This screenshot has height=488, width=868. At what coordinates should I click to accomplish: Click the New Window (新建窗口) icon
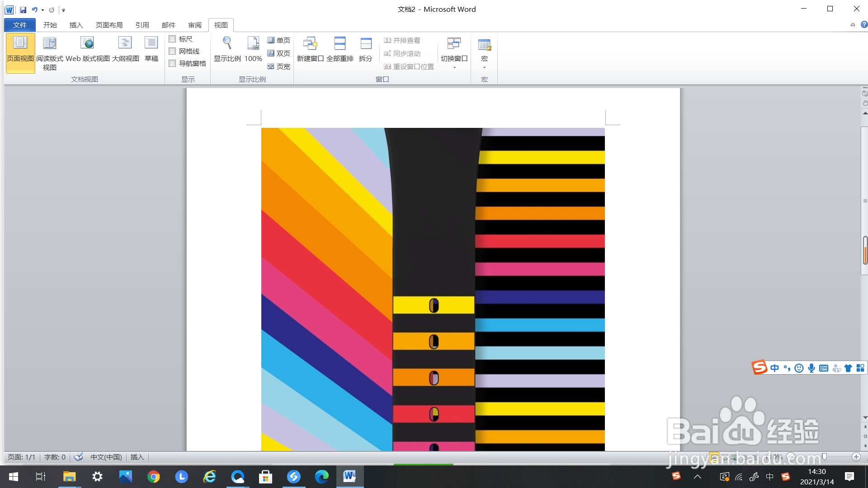(x=310, y=43)
